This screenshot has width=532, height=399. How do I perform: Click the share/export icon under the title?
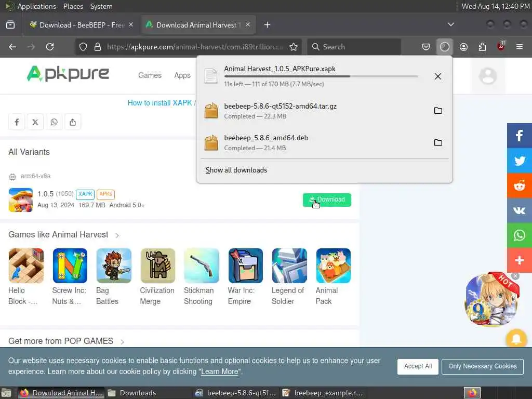(x=73, y=122)
